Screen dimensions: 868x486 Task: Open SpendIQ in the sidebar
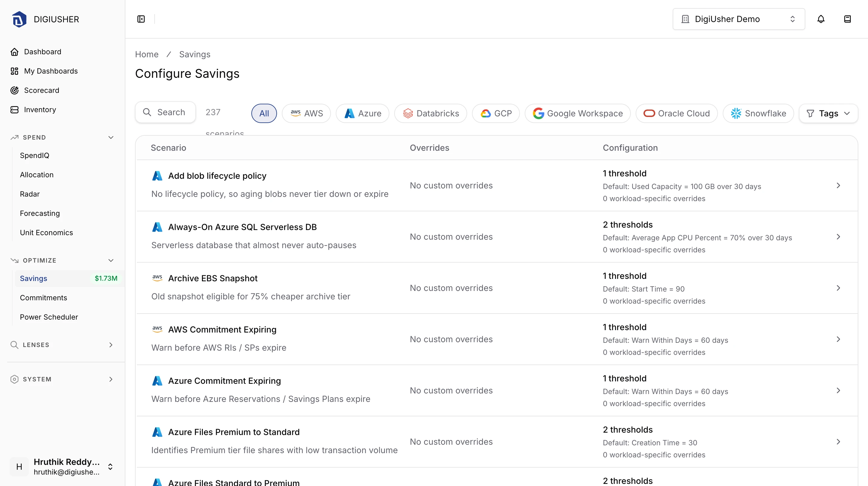(34, 155)
